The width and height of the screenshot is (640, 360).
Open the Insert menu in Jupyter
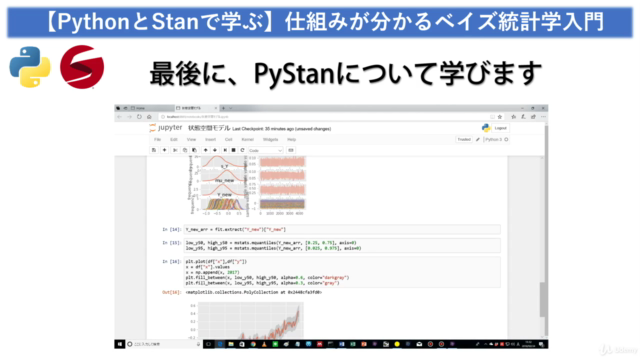[x=211, y=140]
